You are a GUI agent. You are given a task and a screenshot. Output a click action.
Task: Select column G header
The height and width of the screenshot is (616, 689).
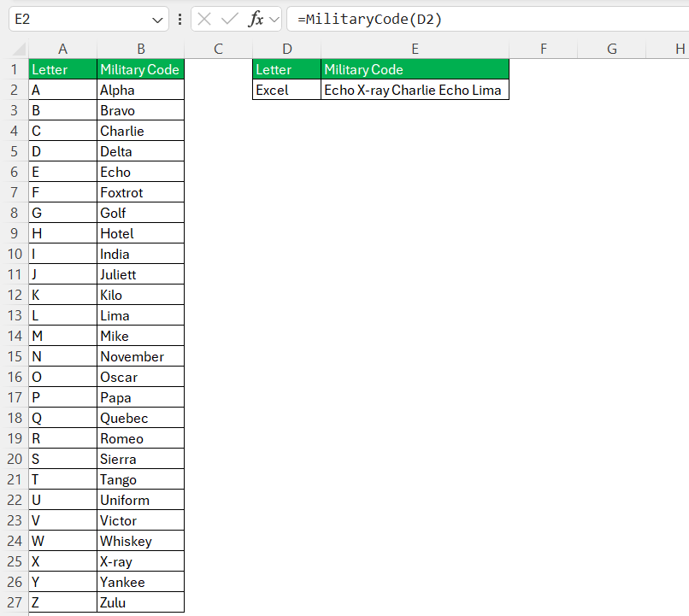click(x=612, y=49)
